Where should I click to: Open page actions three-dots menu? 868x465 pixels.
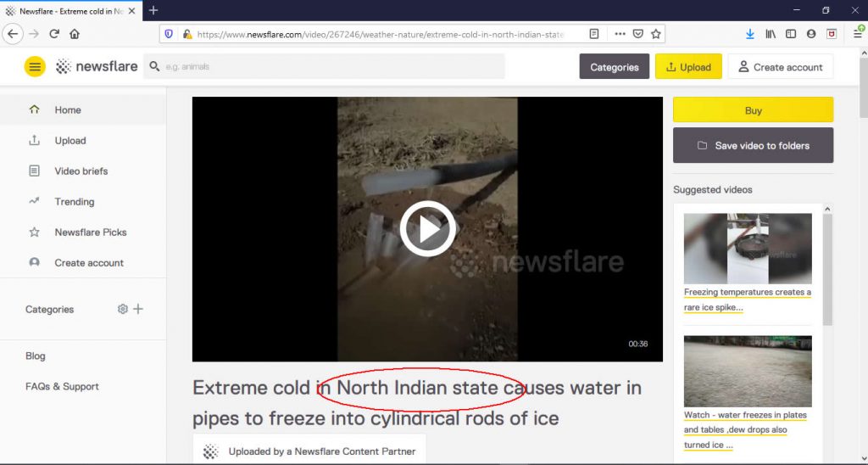[620, 34]
